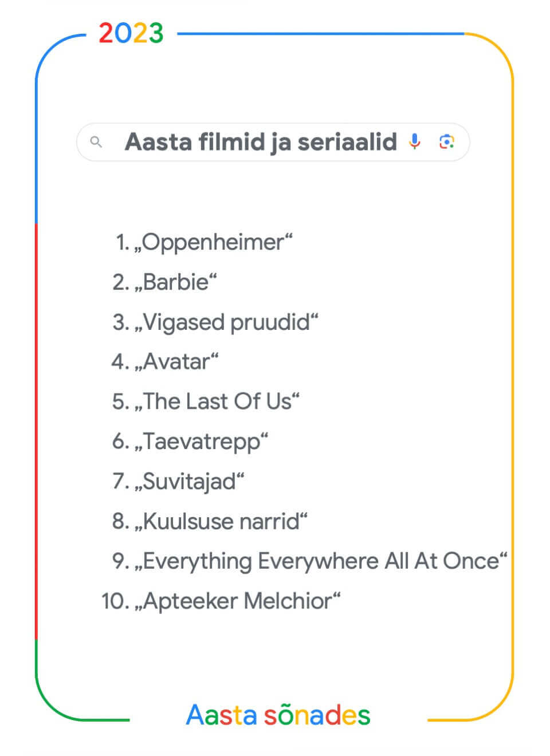Open the „Suvitajad“ list item

pyautogui.click(x=189, y=481)
